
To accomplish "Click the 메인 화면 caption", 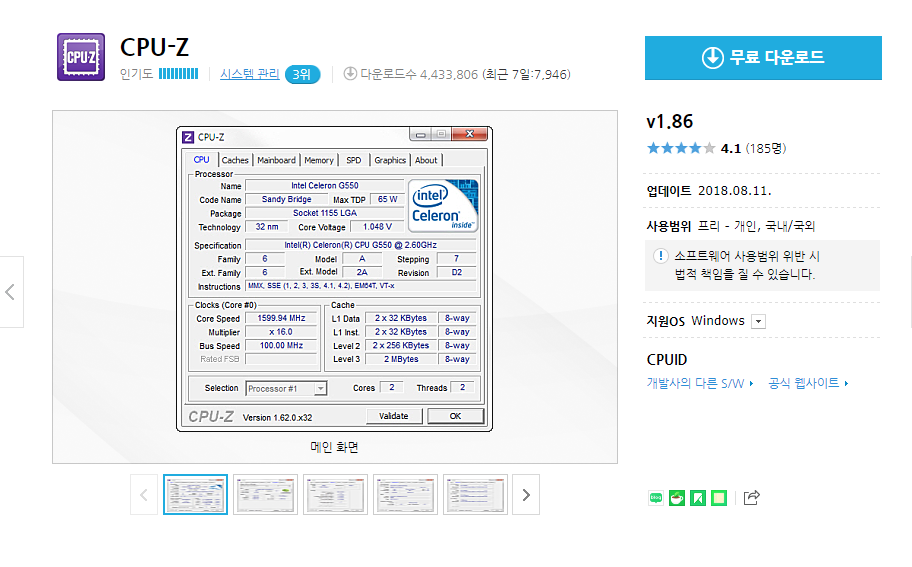I will pyautogui.click(x=334, y=447).
